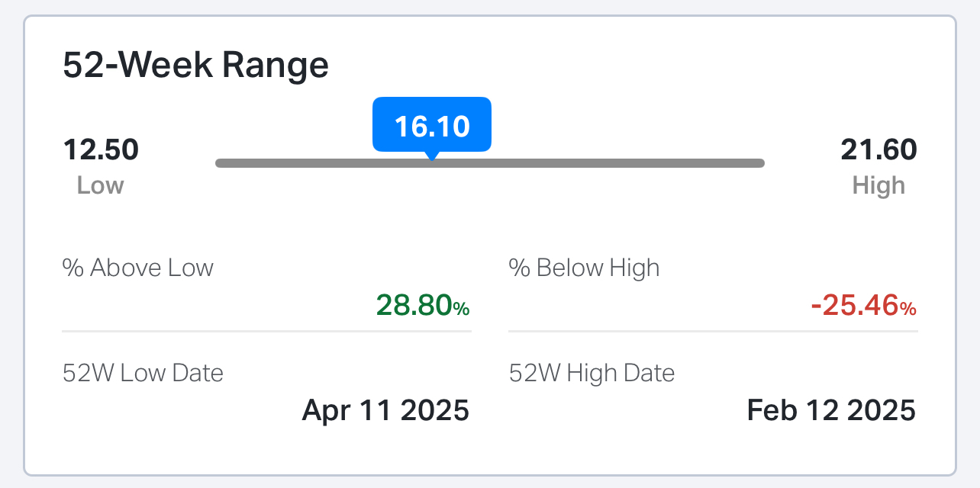This screenshot has width=980, height=488.
Task: Click the 16.10 current price marker
Action: pyautogui.click(x=432, y=124)
